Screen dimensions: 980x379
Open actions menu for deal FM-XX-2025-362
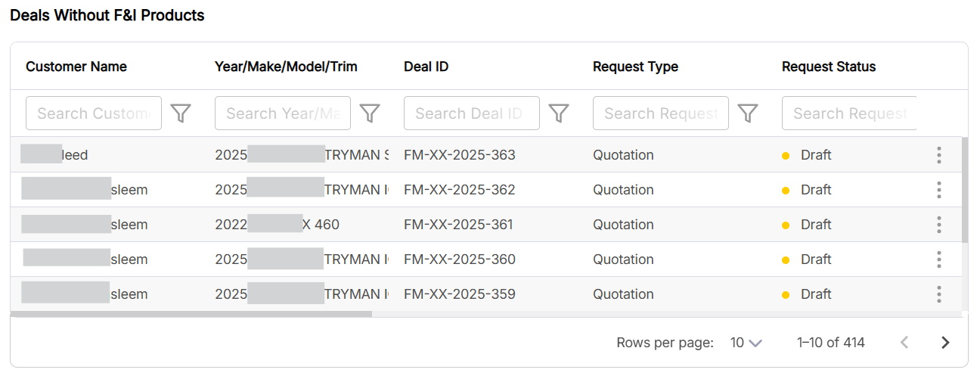click(938, 190)
